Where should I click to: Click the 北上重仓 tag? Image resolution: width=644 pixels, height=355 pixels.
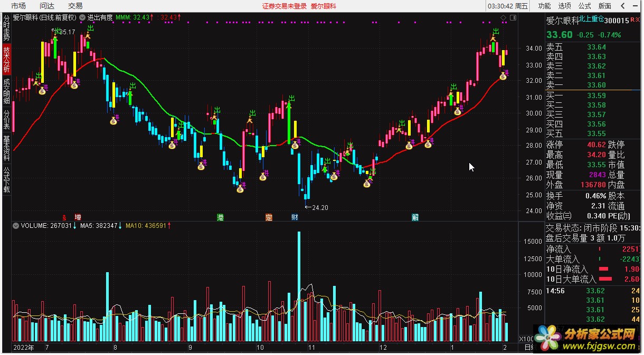click(591, 19)
